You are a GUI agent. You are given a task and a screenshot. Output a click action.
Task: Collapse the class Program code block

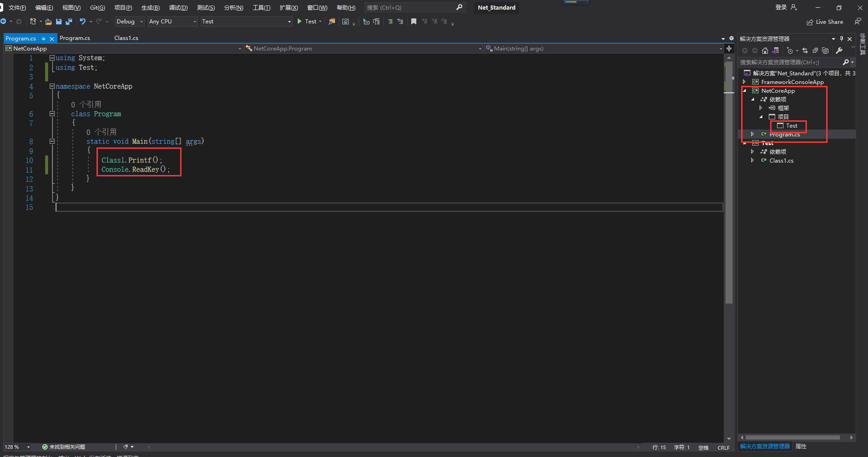[x=52, y=113]
